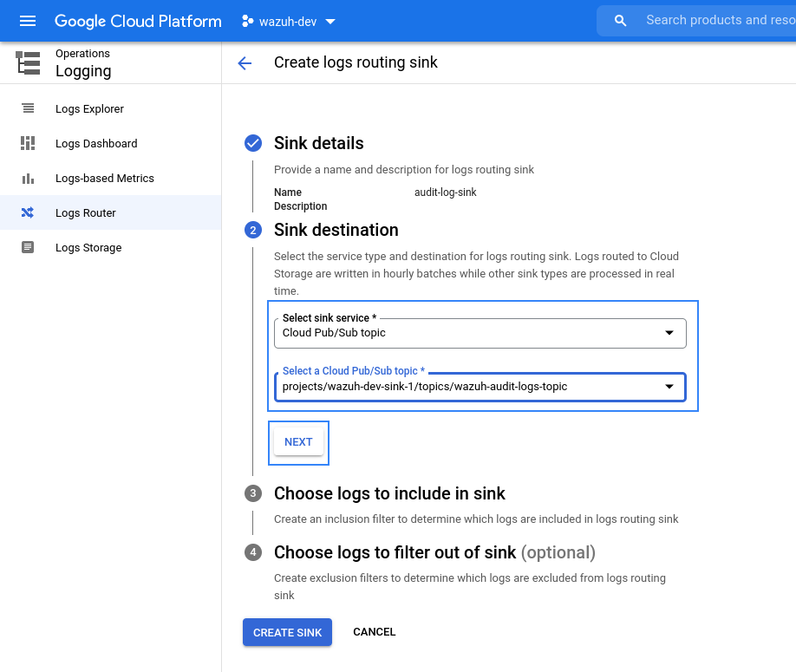Viewport: 796px width, 672px height.
Task: Click the Pub/Sub topic dropdown arrow
Action: click(669, 387)
